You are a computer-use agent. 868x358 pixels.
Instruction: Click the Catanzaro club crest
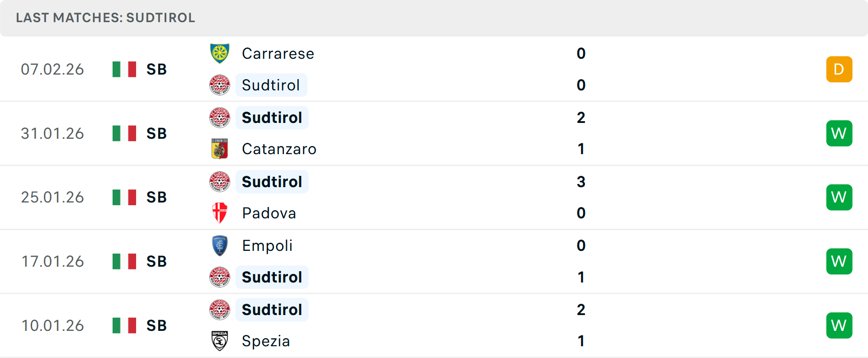[220, 149]
